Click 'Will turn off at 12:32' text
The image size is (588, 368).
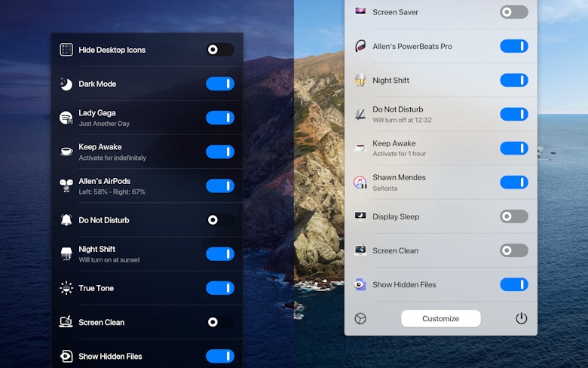[x=402, y=120]
